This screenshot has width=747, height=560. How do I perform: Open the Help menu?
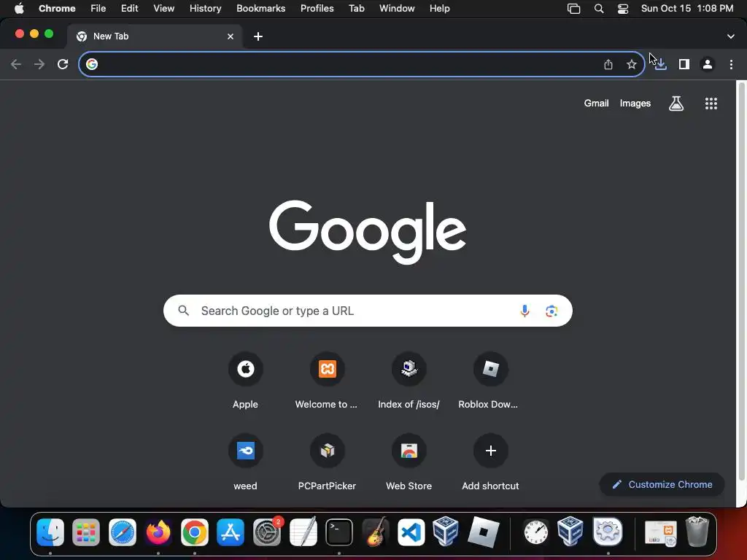point(439,9)
